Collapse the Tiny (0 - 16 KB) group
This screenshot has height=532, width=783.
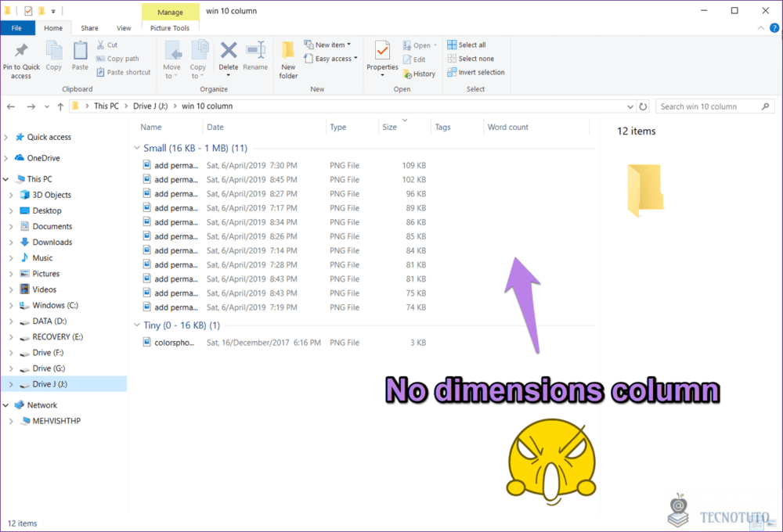point(137,325)
